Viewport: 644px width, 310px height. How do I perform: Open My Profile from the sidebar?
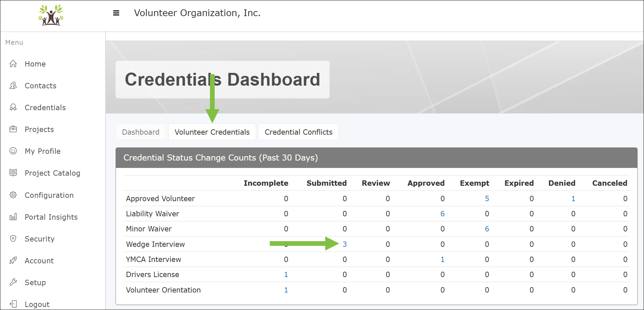pyautogui.click(x=43, y=151)
